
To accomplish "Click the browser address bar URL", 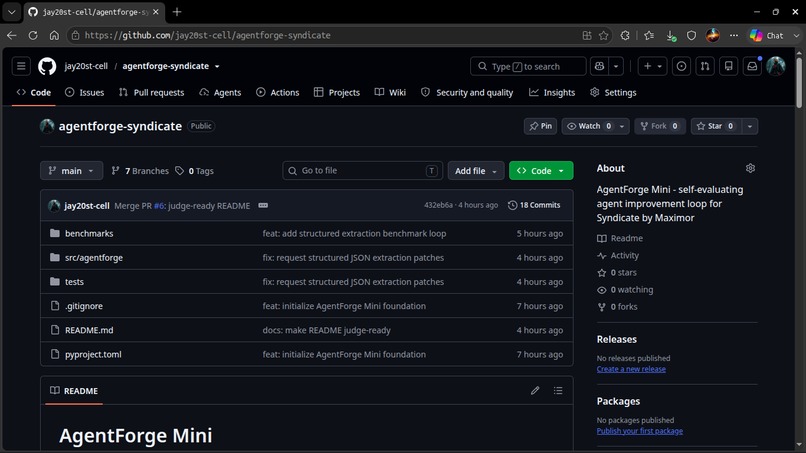I will pos(208,35).
